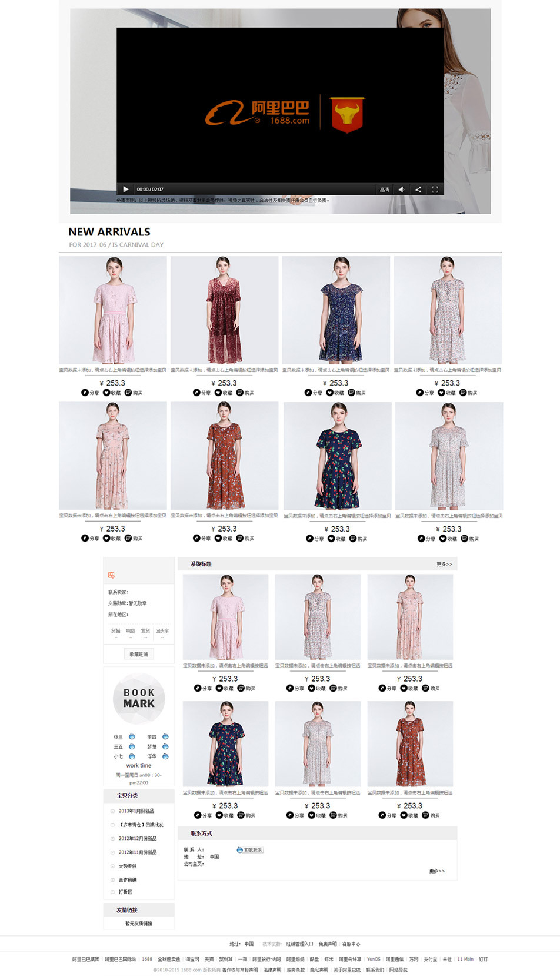Expand the 2012年12月份新品 category

point(138,839)
